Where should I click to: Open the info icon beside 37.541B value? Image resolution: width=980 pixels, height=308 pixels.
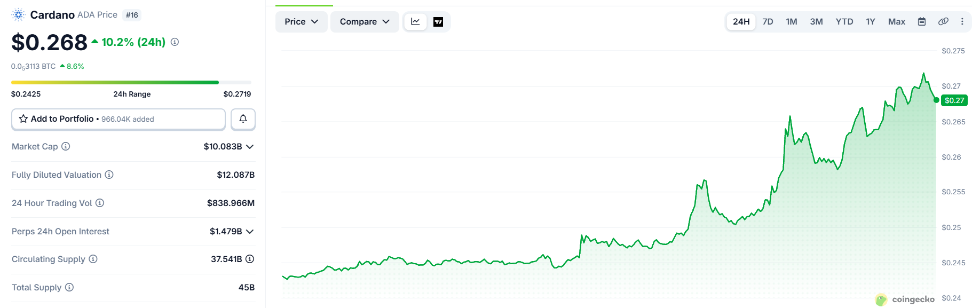[x=250, y=259]
